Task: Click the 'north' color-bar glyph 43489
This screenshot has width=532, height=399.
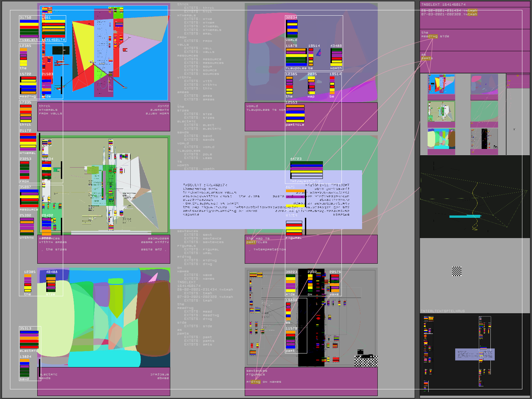Action: 336,58
